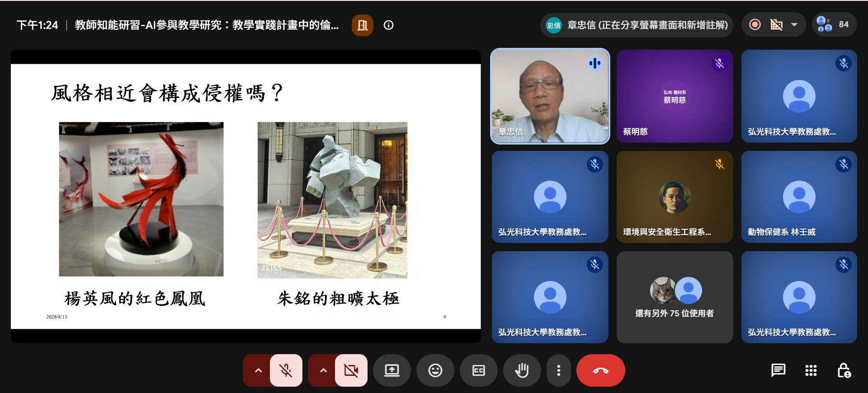Turn on the camera

(x=351, y=371)
